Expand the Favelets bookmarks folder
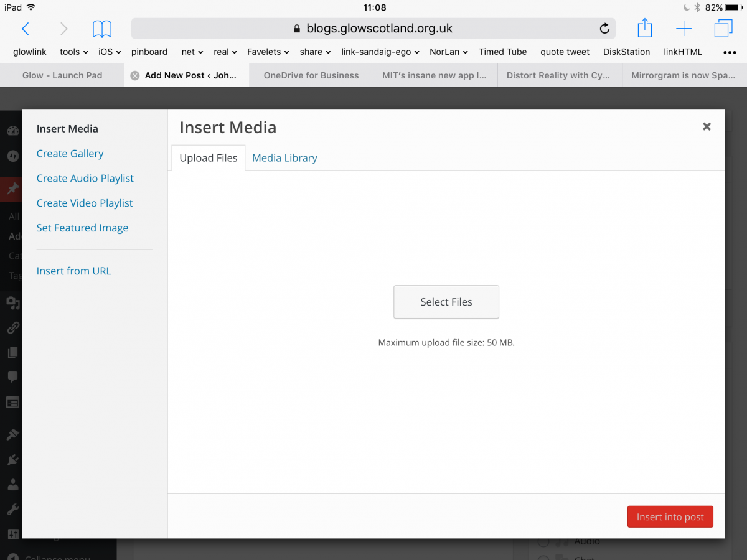747x560 pixels. click(268, 52)
